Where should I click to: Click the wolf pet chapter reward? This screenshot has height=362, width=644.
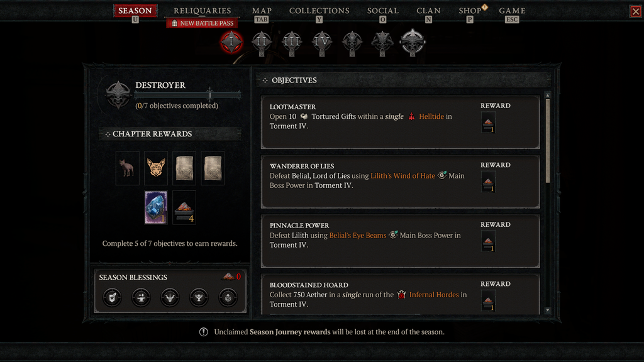(x=127, y=168)
